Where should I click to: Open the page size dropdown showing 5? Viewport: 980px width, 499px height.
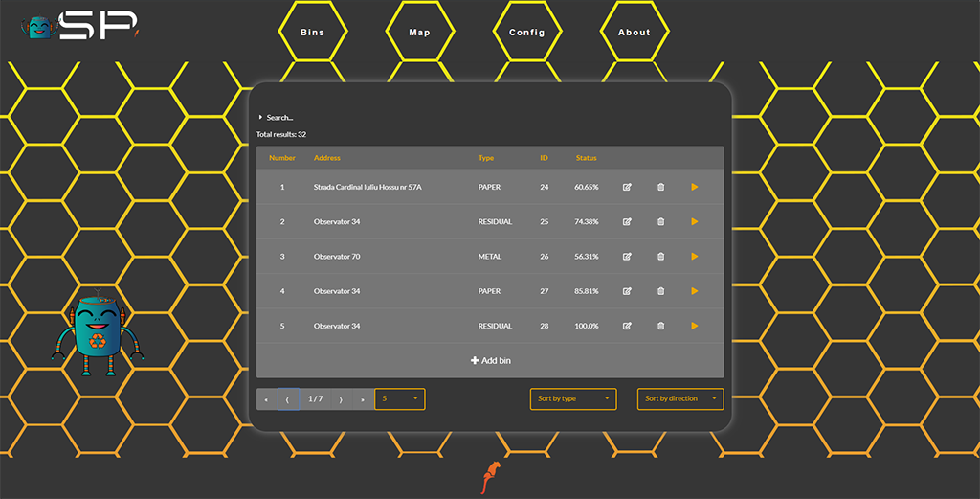click(400, 398)
